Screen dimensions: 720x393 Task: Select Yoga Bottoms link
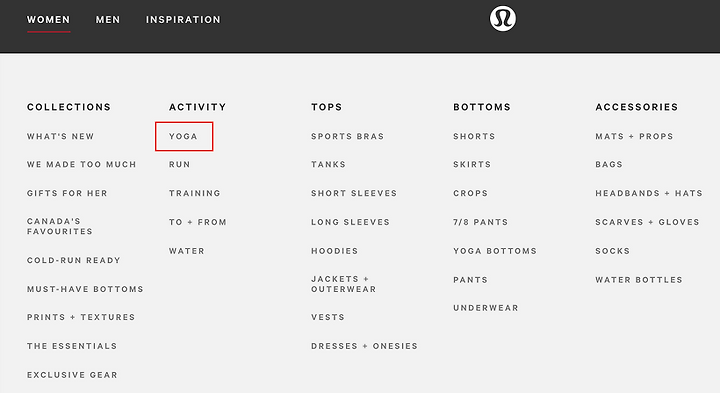pyautogui.click(x=495, y=251)
